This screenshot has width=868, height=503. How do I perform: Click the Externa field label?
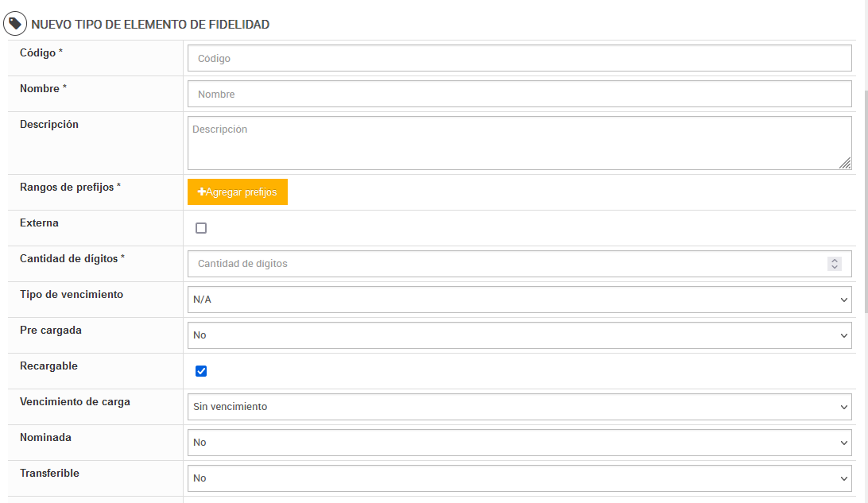(39, 223)
